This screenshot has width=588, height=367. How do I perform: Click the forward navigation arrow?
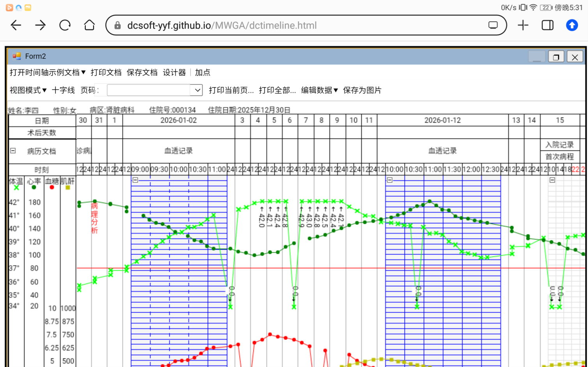coord(40,25)
